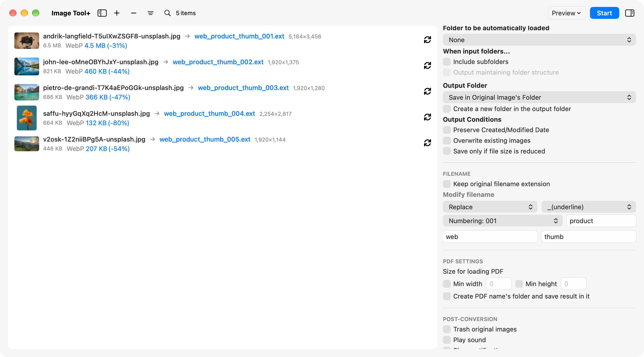
Task: Select file andrik-langfield-T5uIXwZSGF8-unsplash.jpg
Action: 112,36
